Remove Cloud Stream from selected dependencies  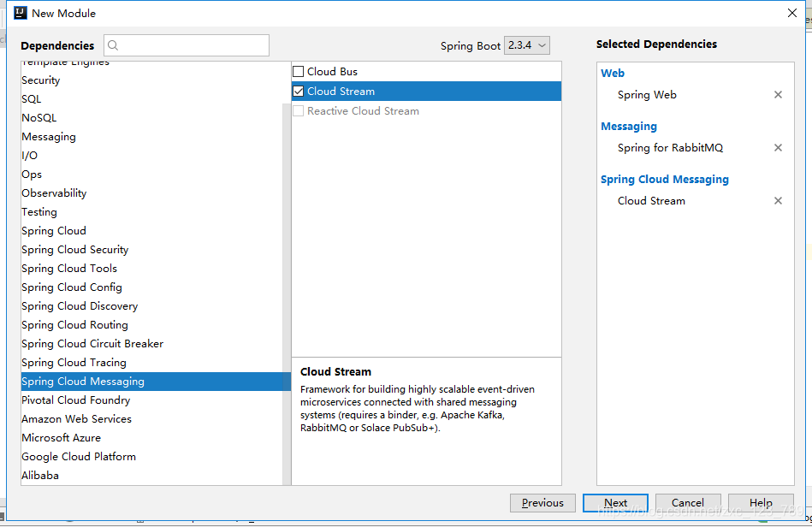coord(778,201)
